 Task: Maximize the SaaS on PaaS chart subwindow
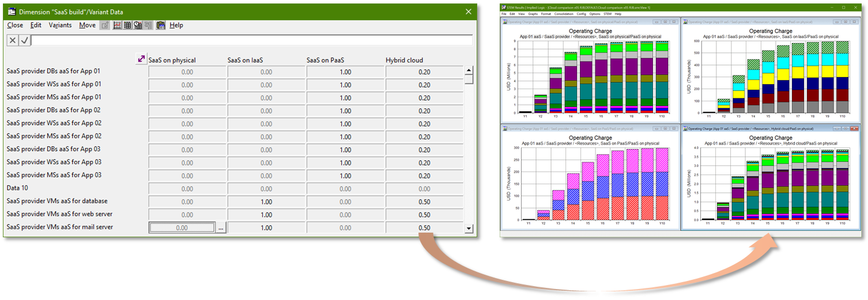pyautogui.click(x=665, y=128)
